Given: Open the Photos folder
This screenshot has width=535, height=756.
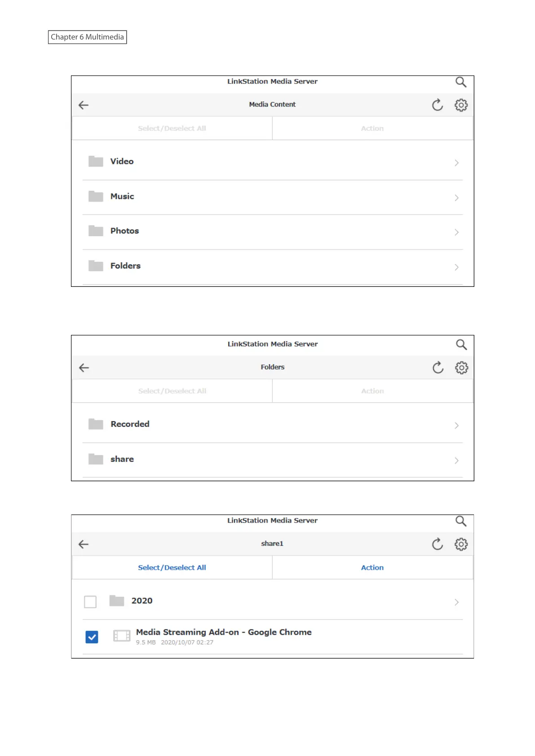Looking at the screenshot, I should (x=124, y=231).
